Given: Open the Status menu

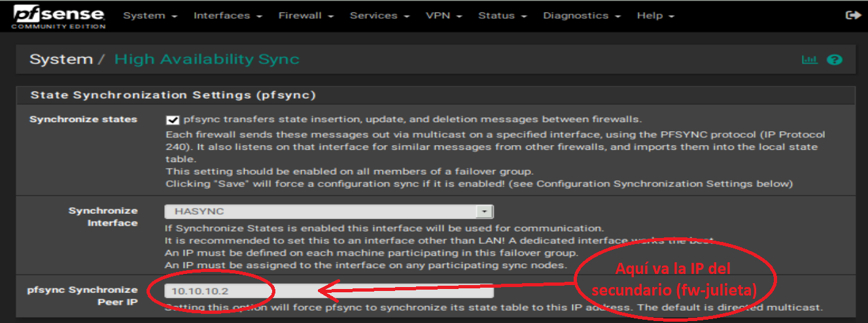Looking at the screenshot, I should click(x=502, y=15).
